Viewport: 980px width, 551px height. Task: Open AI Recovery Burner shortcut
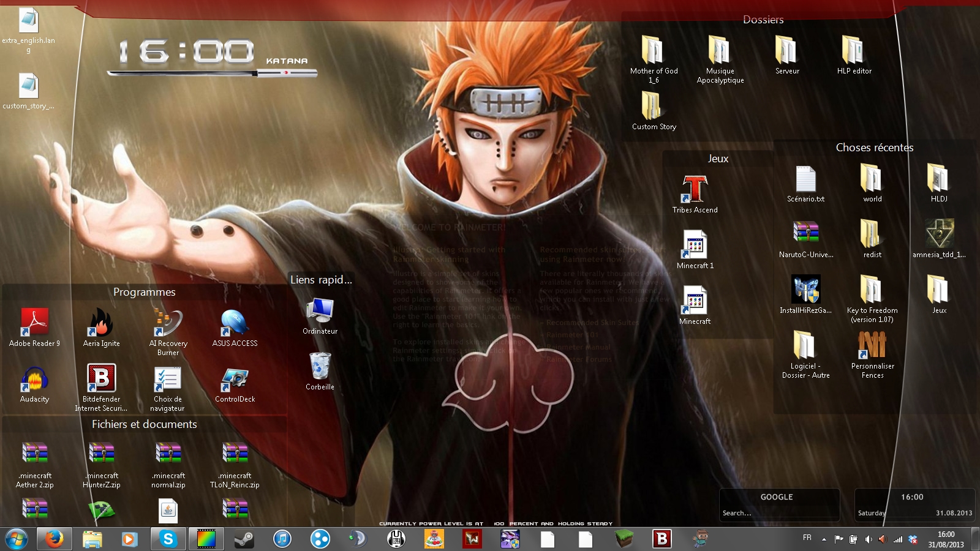(168, 332)
